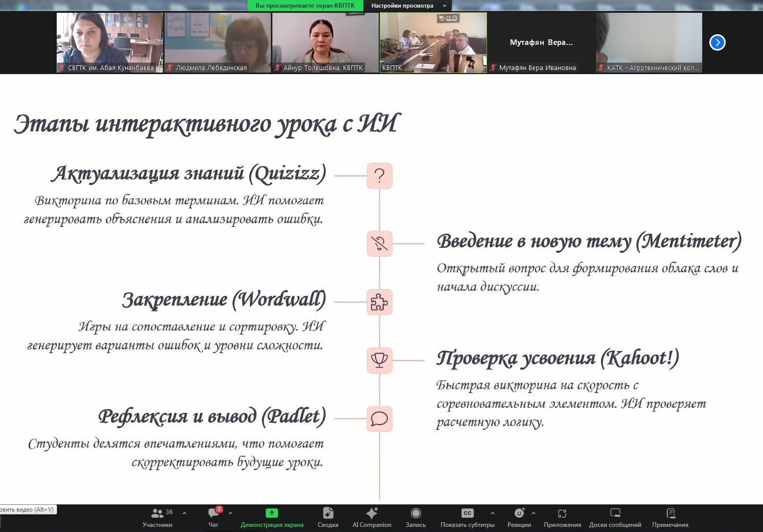Open the Настройки просмотра dropdown
763x532 pixels.
click(408, 6)
